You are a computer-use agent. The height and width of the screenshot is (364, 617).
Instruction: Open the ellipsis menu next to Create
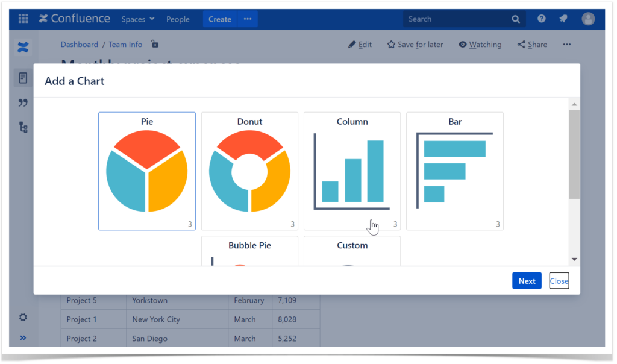coord(247,19)
